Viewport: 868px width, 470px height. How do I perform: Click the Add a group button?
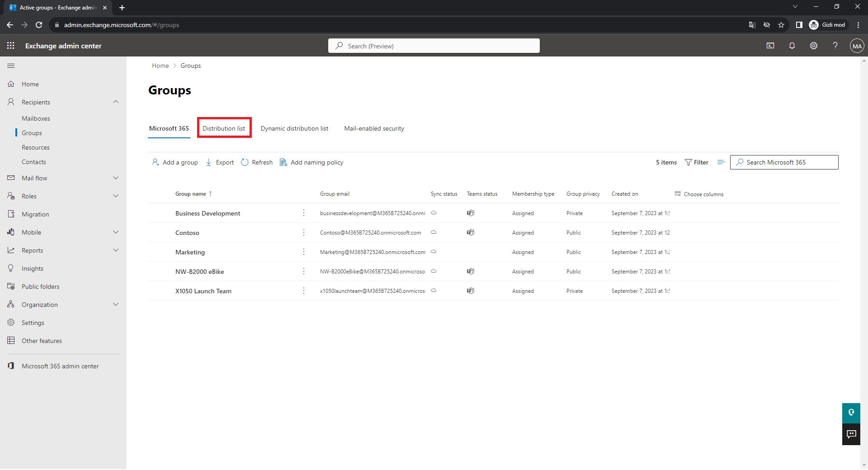coord(175,162)
